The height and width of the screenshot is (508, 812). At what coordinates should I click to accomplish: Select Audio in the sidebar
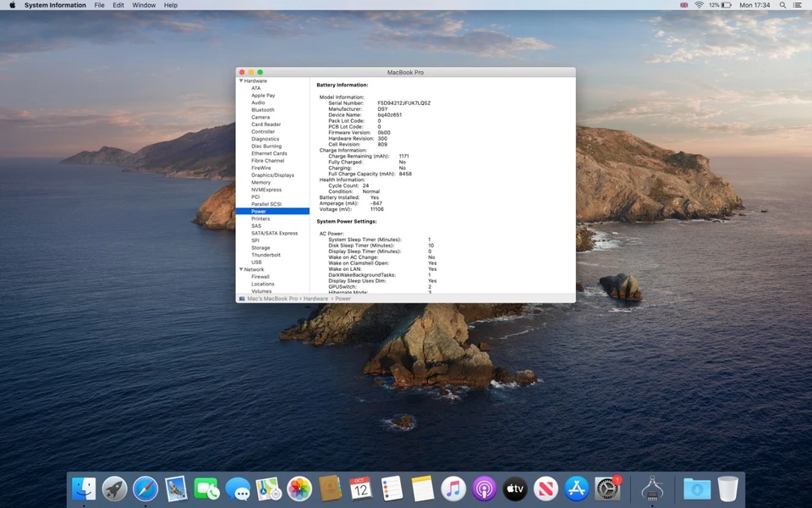point(258,102)
